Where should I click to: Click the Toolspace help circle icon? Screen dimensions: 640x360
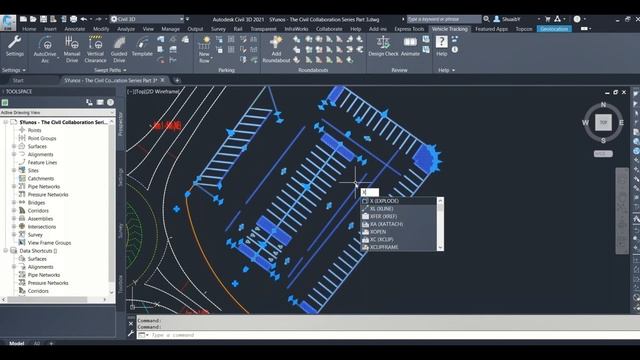(x=110, y=102)
